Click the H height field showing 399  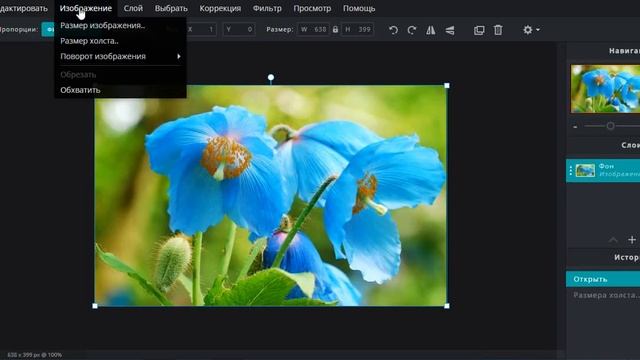(358, 29)
